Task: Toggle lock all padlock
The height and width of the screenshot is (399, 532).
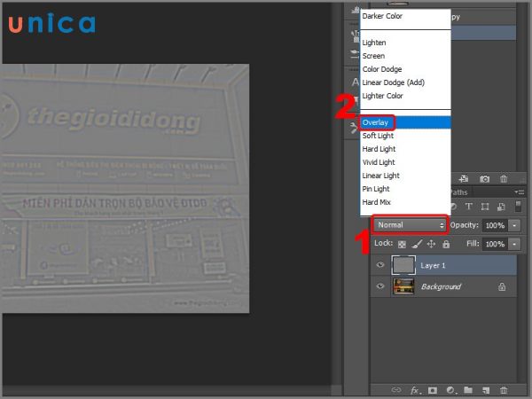Action: [x=446, y=244]
